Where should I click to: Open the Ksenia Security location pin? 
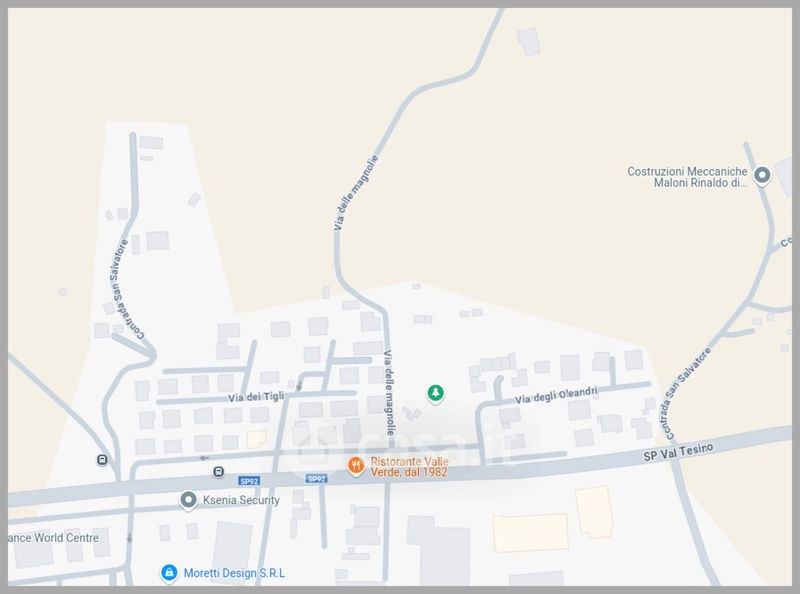188,500
